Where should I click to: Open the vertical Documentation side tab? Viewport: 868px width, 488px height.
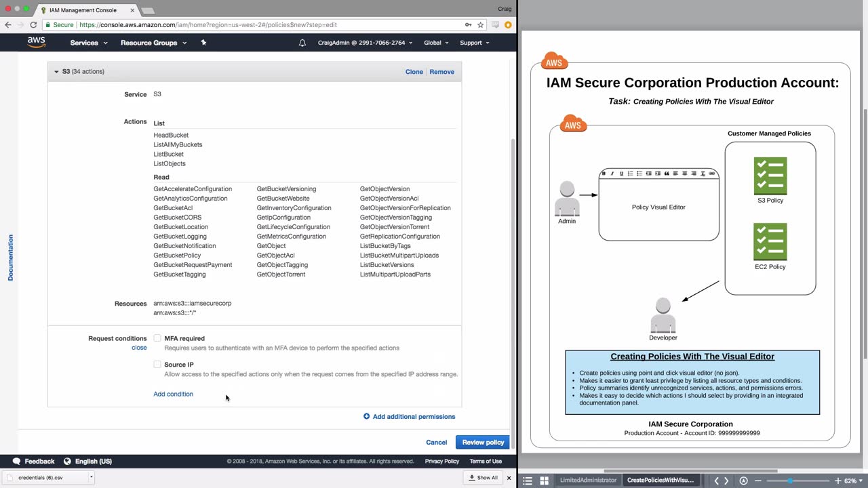coord(10,258)
